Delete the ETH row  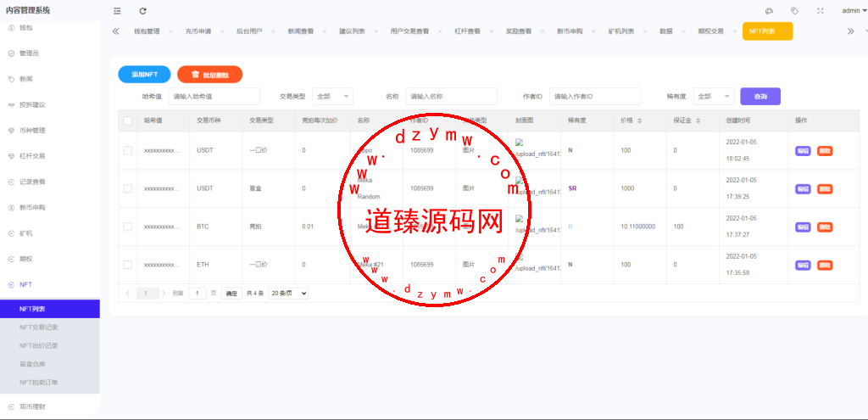click(825, 266)
